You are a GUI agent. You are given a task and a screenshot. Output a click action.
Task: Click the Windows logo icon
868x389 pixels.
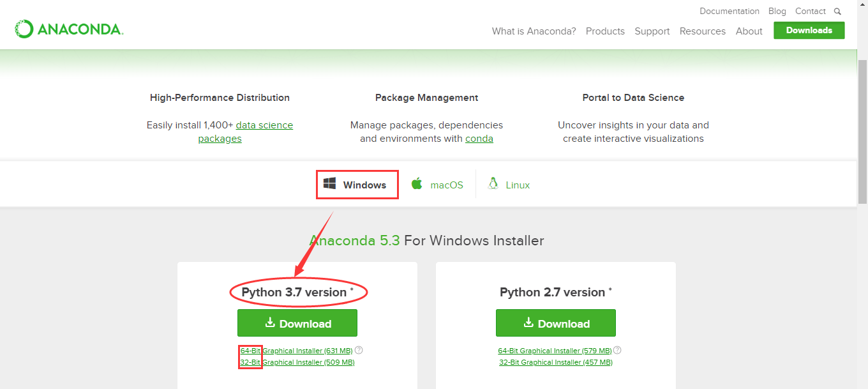(329, 184)
